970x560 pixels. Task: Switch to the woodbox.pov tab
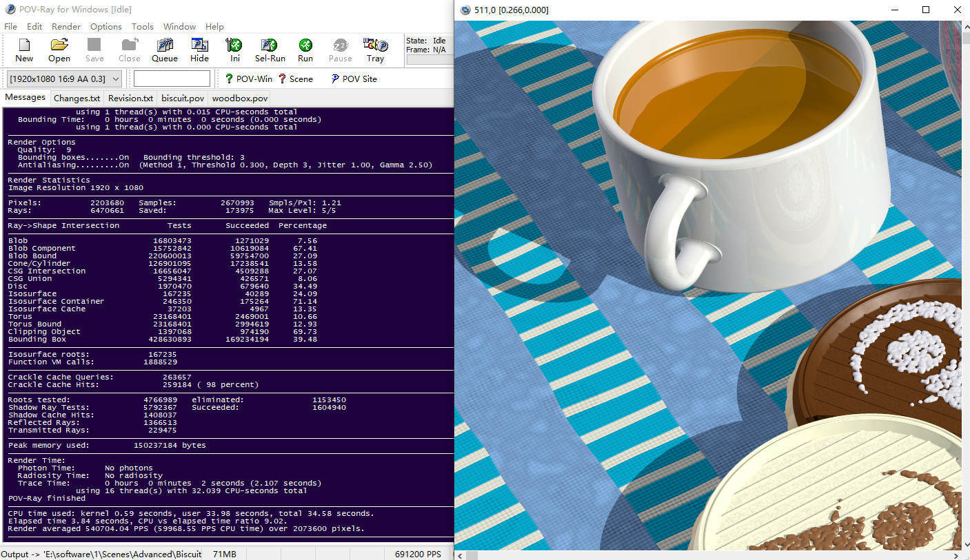click(x=240, y=98)
